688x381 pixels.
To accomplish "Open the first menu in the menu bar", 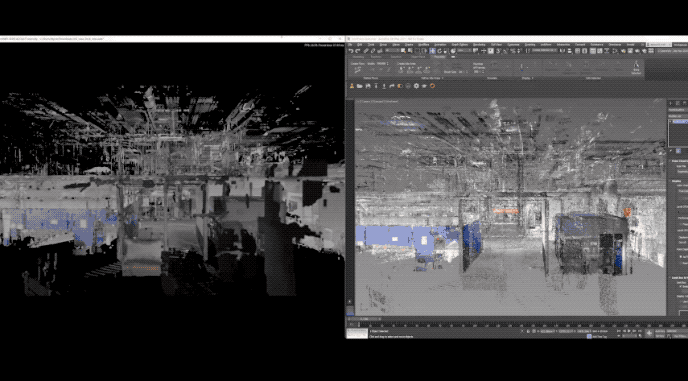I will (x=350, y=45).
